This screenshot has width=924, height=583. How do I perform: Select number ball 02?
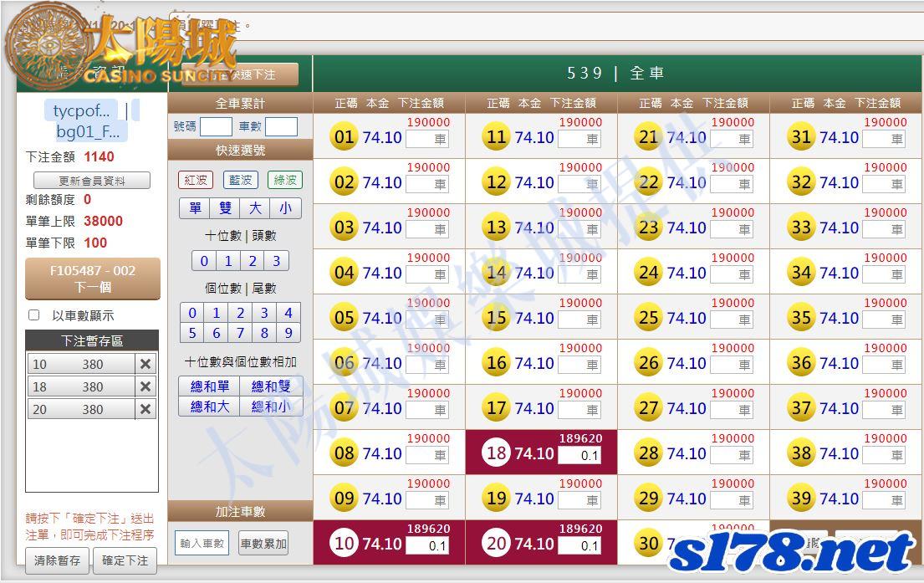click(x=345, y=182)
